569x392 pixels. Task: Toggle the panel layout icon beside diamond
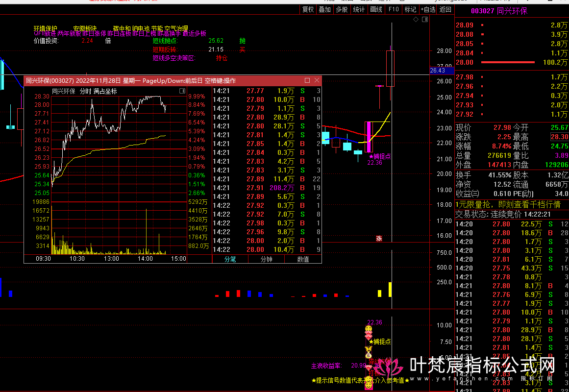click(x=424, y=20)
